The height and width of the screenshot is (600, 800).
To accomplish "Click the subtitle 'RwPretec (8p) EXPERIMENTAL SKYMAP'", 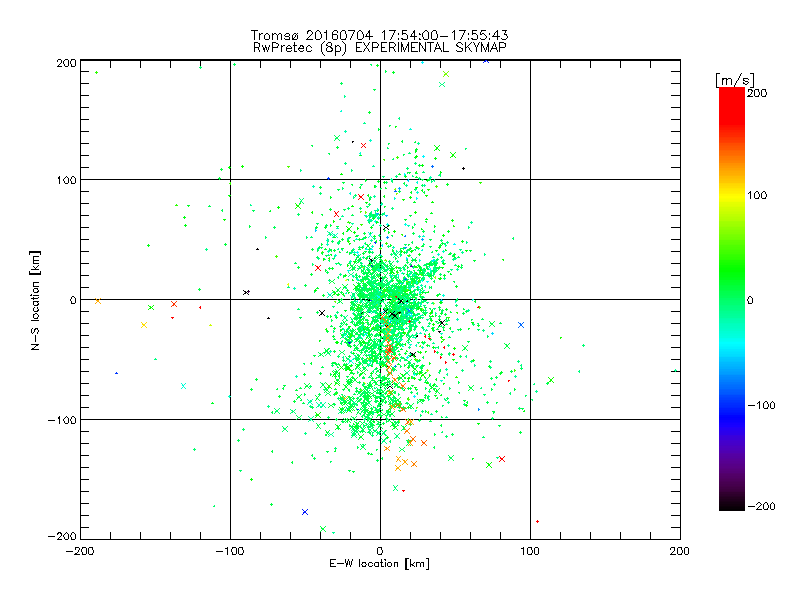I will (x=380, y=48).
